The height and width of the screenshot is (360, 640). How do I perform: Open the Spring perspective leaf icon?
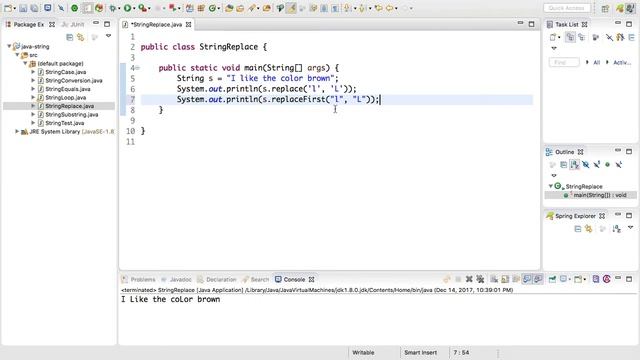coord(620,8)
